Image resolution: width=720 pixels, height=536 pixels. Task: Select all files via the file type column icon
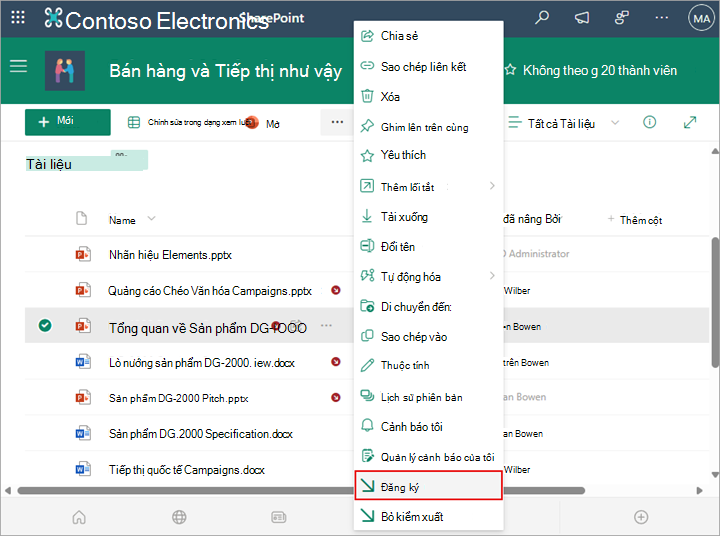point(81,219)
